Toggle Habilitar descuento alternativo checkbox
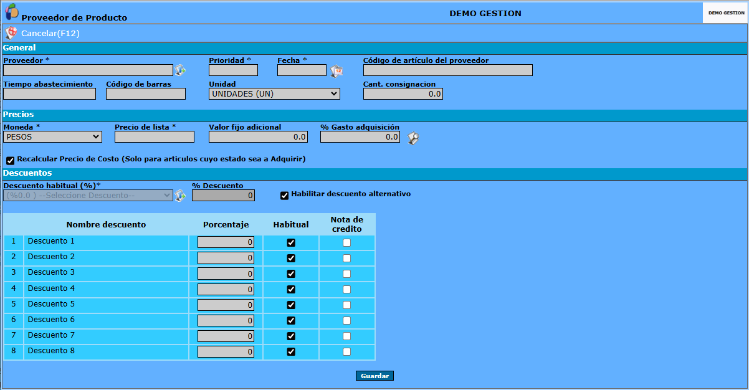 tap(284, 195)
